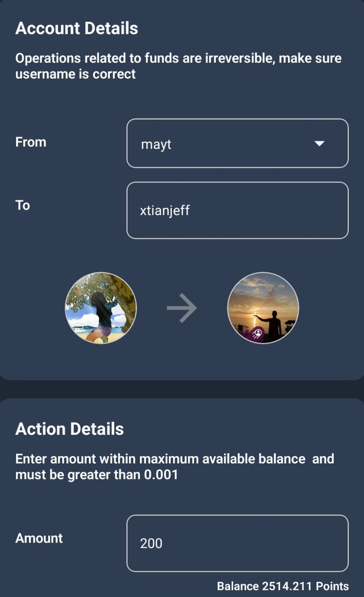
Task: Tap the From label
Action: pyautogui.click(x=31, y=142)
